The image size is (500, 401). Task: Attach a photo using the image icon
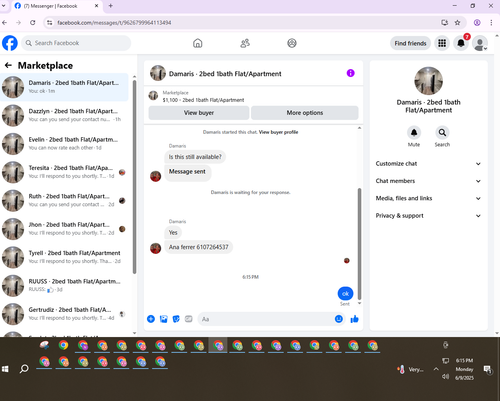coord(164,319)
